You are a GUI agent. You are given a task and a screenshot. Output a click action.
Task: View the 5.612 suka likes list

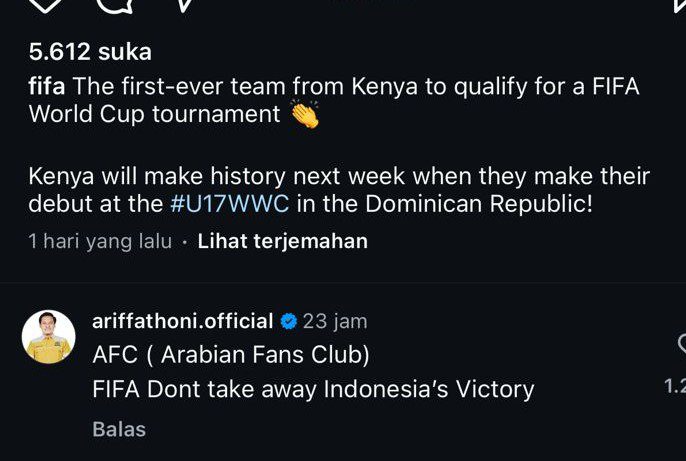pos(90,52)
